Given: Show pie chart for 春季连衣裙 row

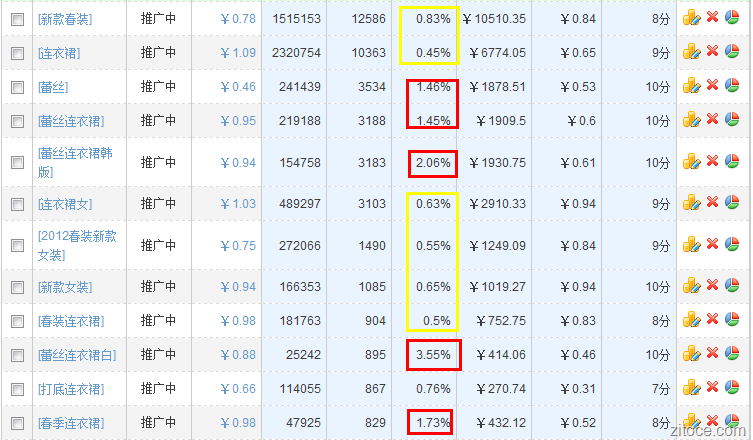Looking at the screenshot, I should click(x=732, y=422).
